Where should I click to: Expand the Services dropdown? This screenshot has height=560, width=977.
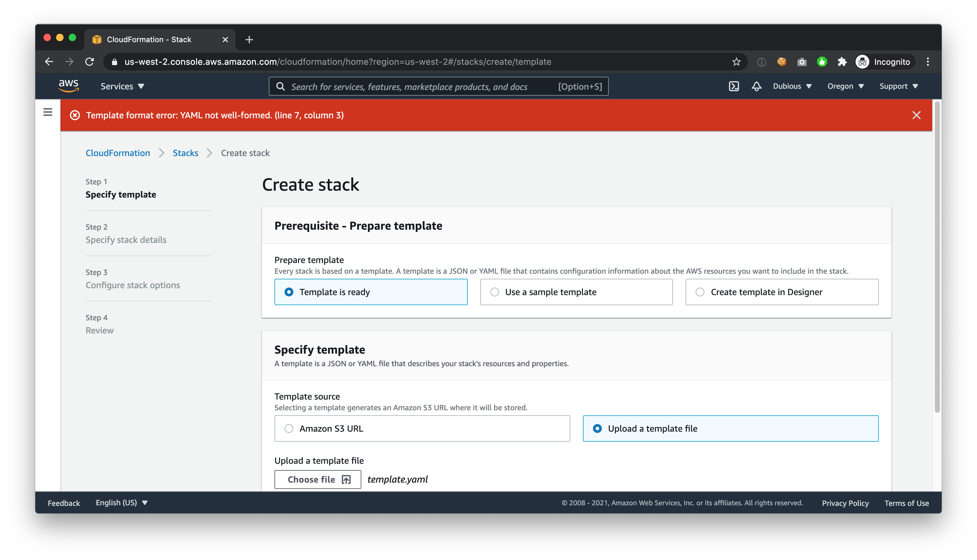point(122,86)
